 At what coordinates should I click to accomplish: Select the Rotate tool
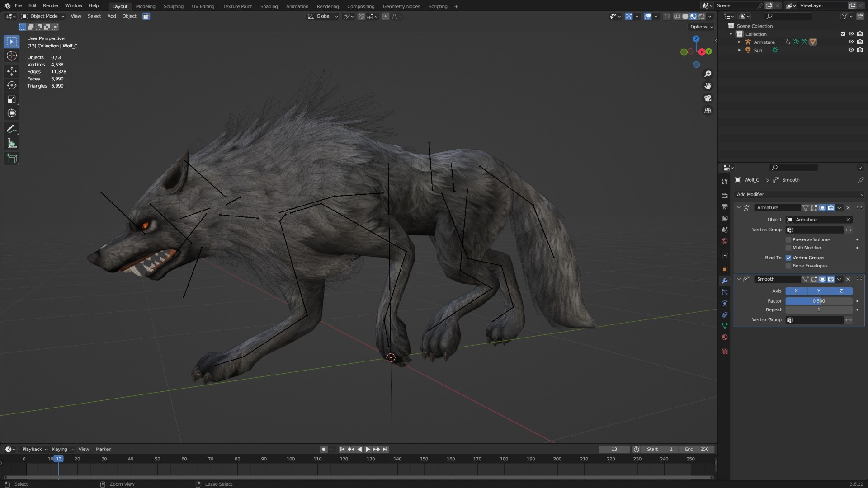click(x=12, y=85)
